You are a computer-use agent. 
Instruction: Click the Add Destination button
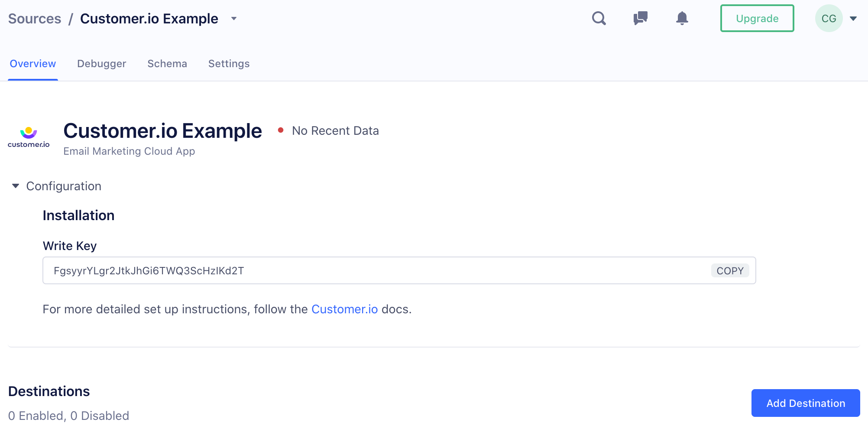tap(806, 403)
